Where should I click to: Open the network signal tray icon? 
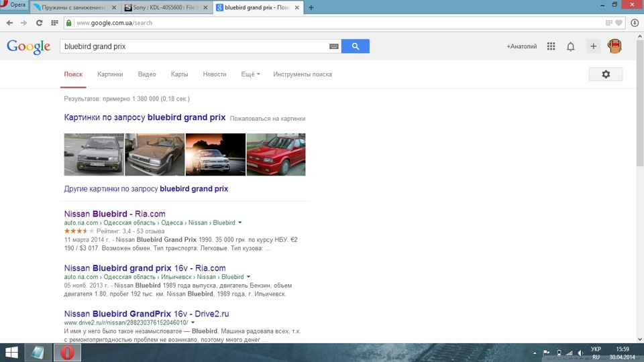pyautogui.click(x=569, y=353)
